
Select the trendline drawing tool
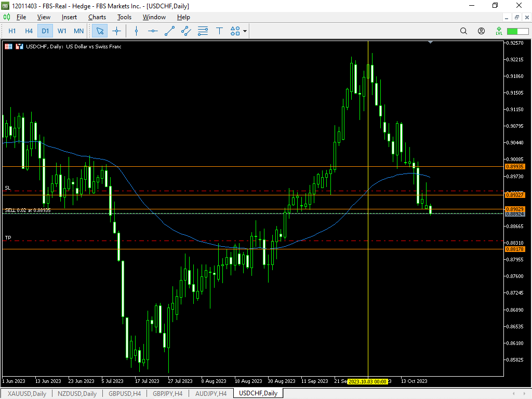(170, 31)
